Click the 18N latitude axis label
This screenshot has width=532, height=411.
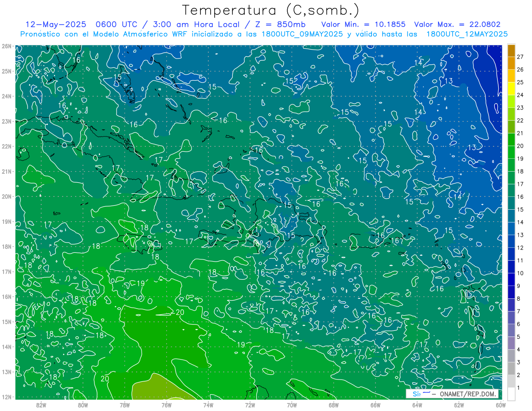pos(6,247)
